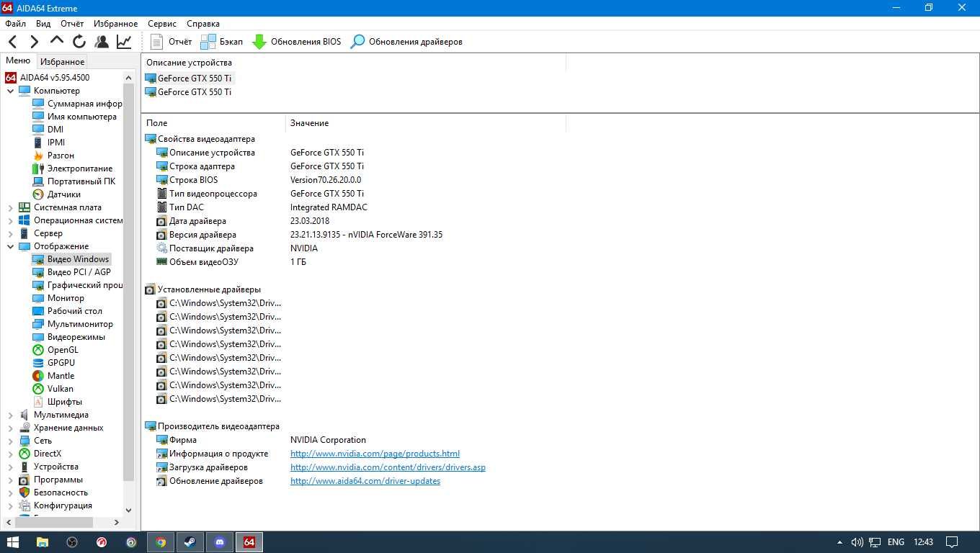
Task: Click the ENG language indicator
Action: click(x=896, y=542)
